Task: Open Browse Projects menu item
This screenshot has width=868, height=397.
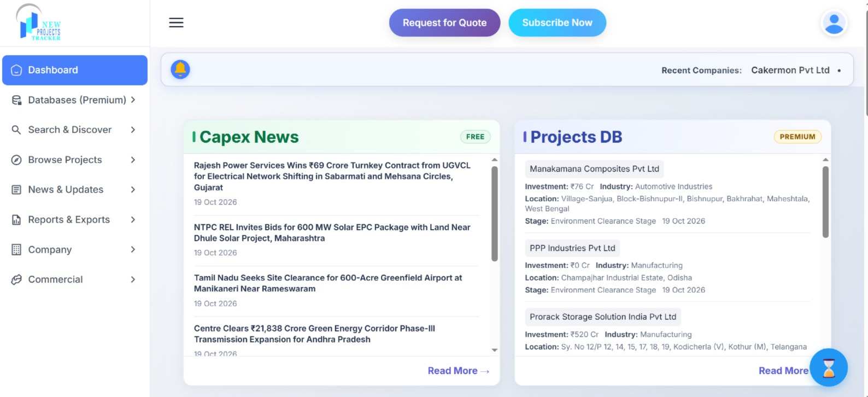Action: 75,160
